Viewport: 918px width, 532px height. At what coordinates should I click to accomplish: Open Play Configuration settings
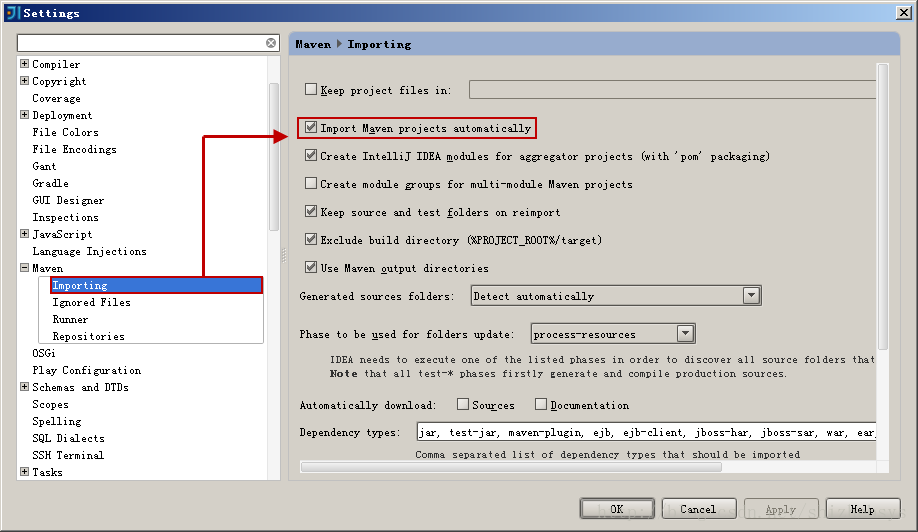click(87, 370)
